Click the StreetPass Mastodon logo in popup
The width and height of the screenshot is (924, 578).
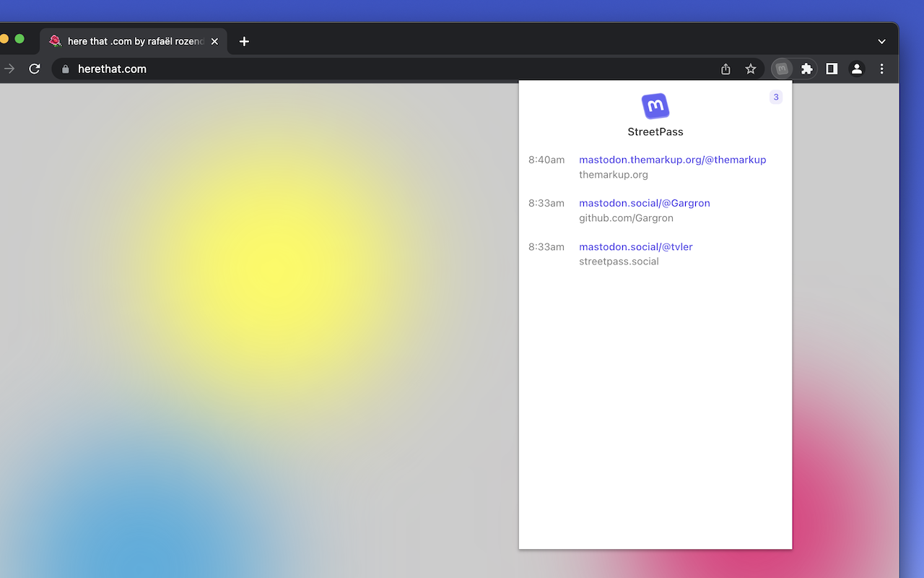(655, 106)
